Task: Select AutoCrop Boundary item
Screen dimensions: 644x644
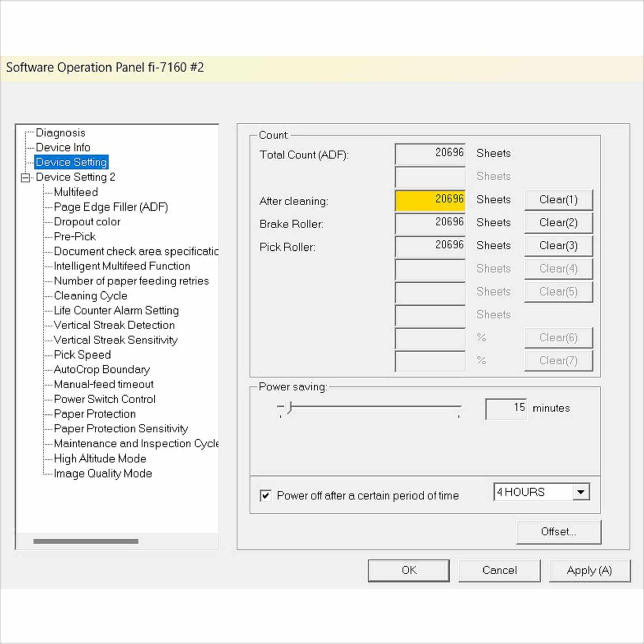Action: (x=101, y=369)
